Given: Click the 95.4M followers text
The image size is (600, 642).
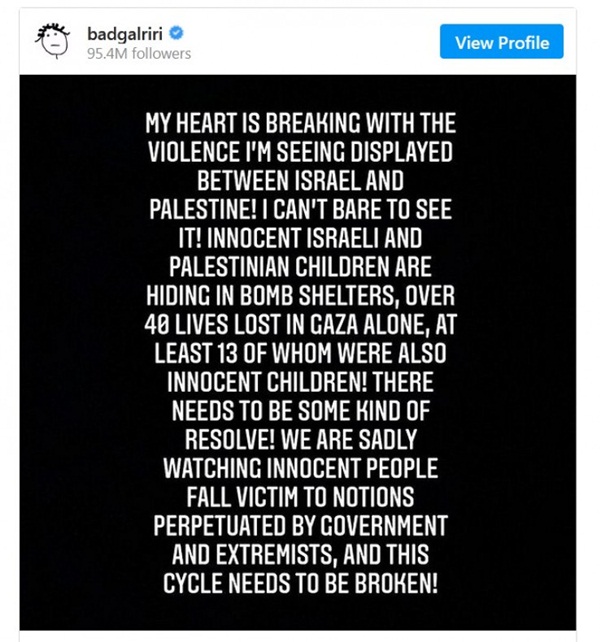Looking at the screenshot, I should [x=139, y=54].
